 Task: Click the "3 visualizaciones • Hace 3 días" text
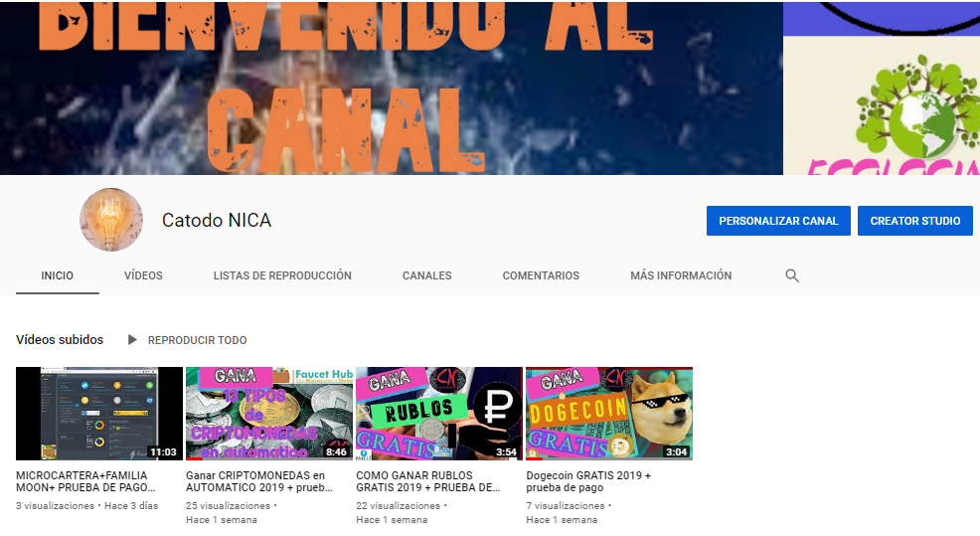(86, 505)
